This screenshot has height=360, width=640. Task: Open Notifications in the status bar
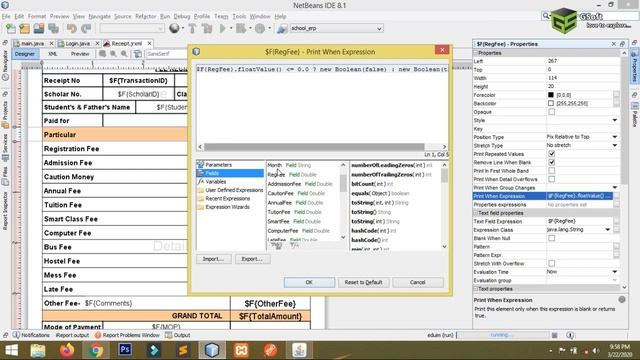coord(31,335)
